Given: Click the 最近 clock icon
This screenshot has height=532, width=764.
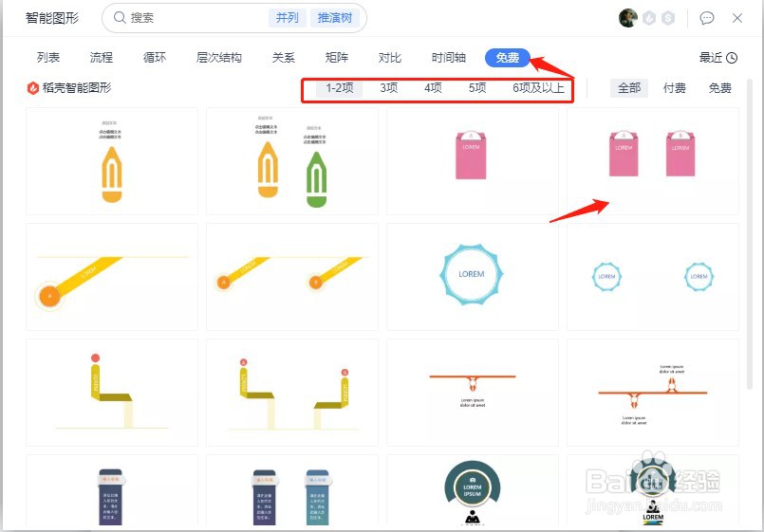Looking at the screenshot, I should coord(732,58).
